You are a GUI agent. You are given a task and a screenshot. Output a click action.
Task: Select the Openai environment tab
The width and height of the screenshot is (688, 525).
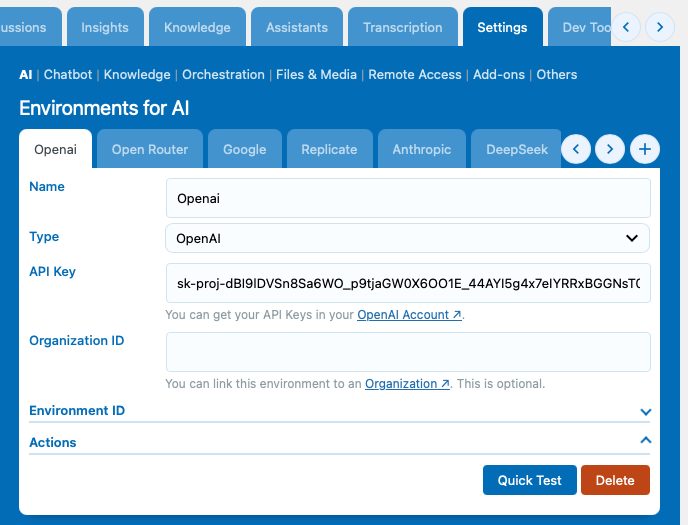(56, 149)
